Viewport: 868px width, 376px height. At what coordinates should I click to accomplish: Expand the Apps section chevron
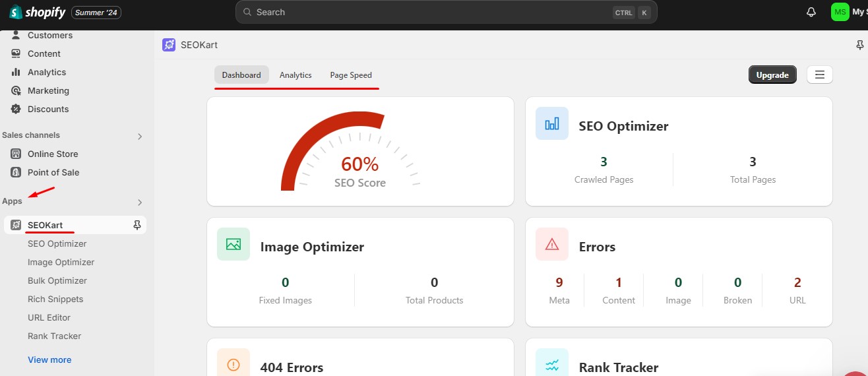139,203
